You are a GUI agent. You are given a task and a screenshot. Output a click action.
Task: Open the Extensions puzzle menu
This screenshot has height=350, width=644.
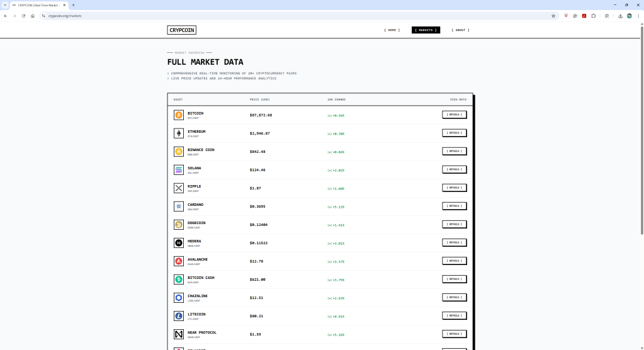coord(593,16)
